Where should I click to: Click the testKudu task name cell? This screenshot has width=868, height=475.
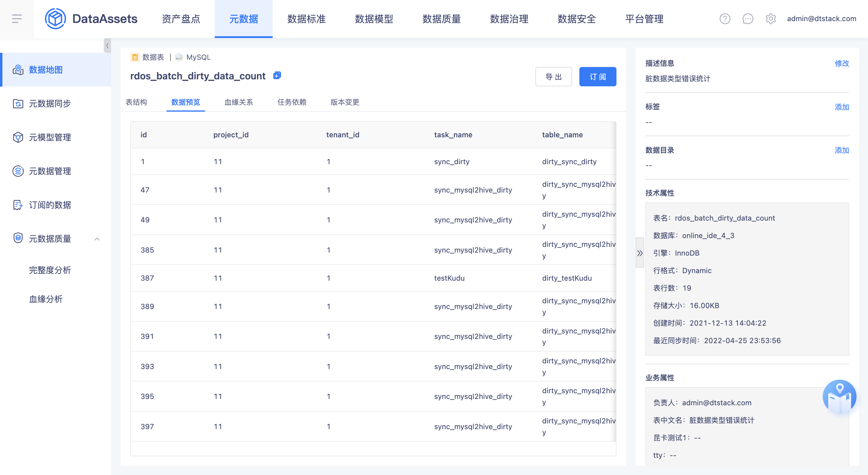[449, 278]
